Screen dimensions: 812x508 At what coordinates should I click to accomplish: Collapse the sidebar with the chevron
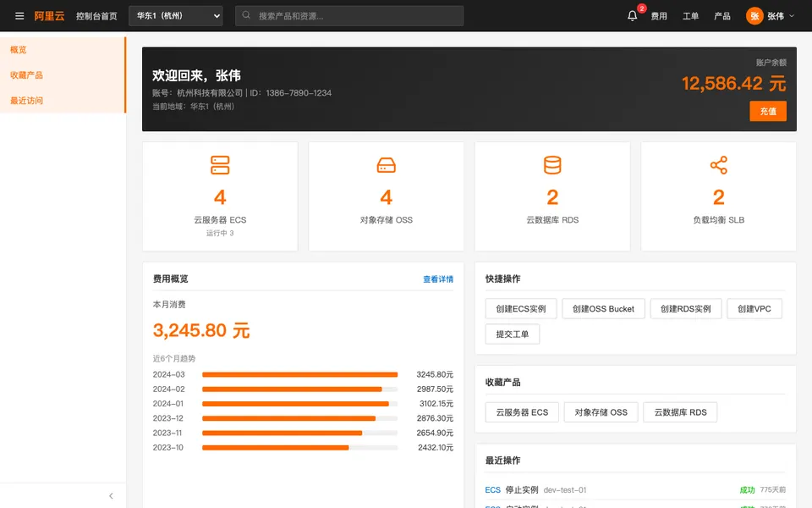coord(111,496)
